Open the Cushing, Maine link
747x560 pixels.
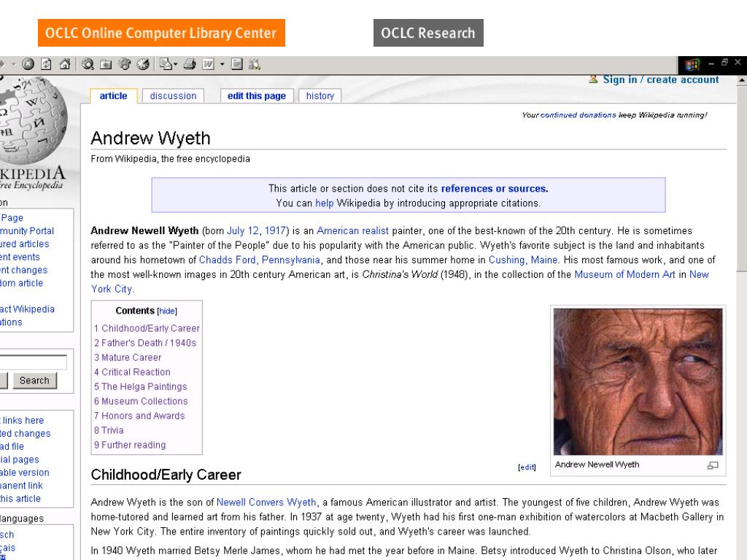[x=523, y=260]
